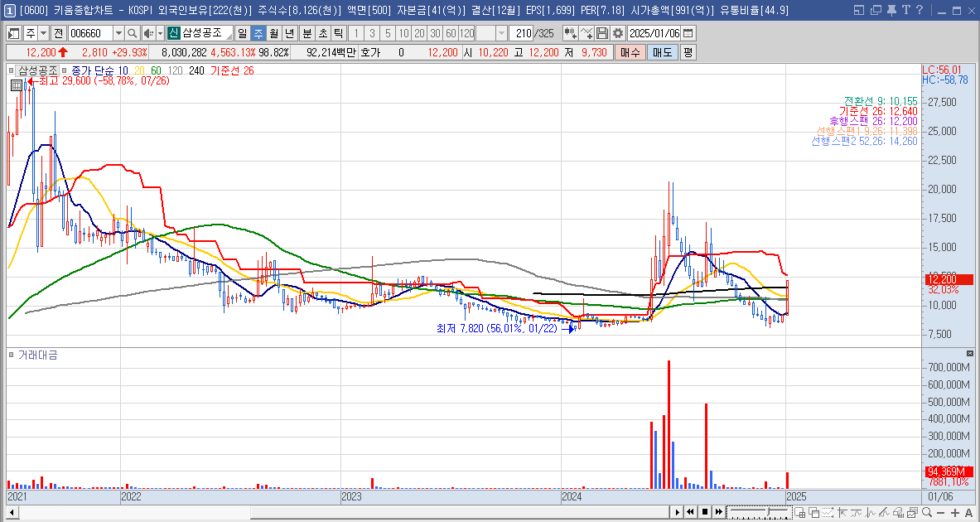The width and height of the screenshot is (980, 522).
Task: Select the 년 (yearly) period button
Action: [289, 33]
